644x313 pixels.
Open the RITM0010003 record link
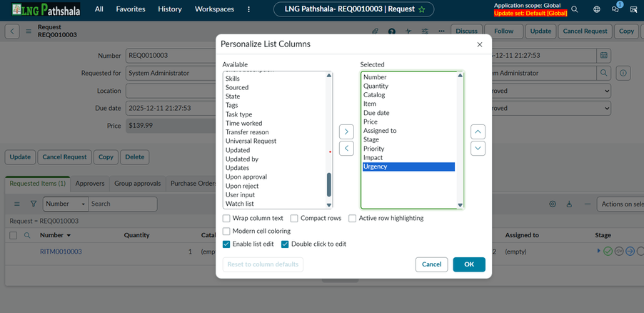(x=61, y=252)
